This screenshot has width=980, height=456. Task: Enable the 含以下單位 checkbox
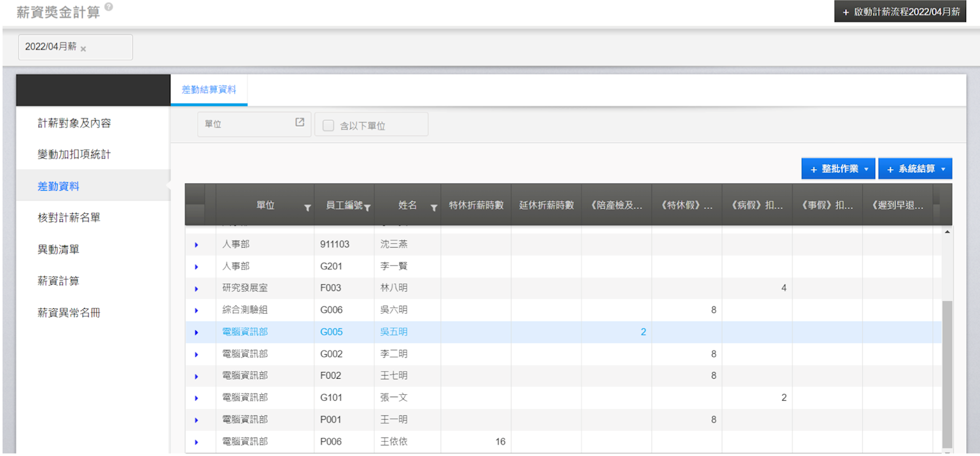[x=328, y=126]
